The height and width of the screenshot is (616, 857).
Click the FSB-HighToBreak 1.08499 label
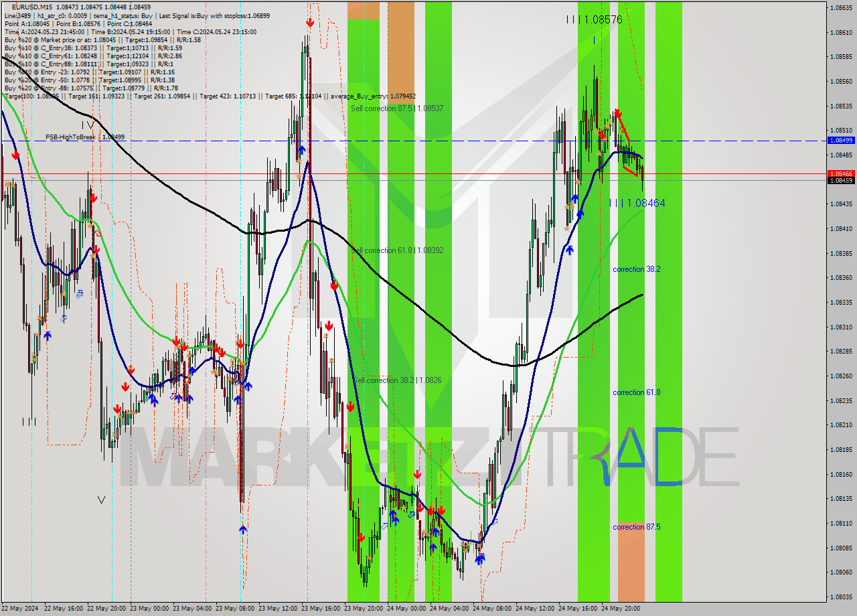pyautogui.click(x=85, y=137)
